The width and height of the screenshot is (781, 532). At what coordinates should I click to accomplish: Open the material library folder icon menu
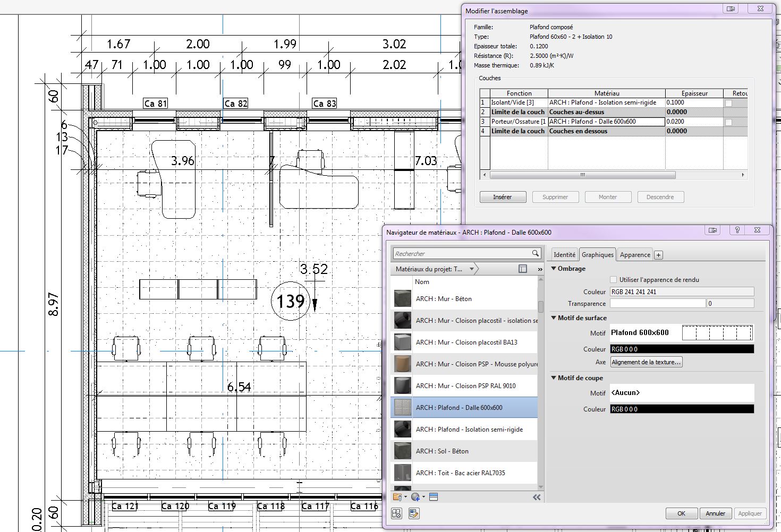(x=397, y=497)
